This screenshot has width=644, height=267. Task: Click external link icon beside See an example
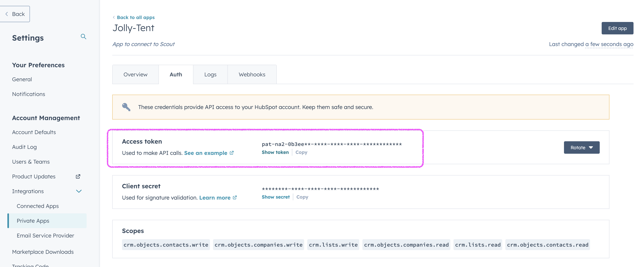pos(232,153)
